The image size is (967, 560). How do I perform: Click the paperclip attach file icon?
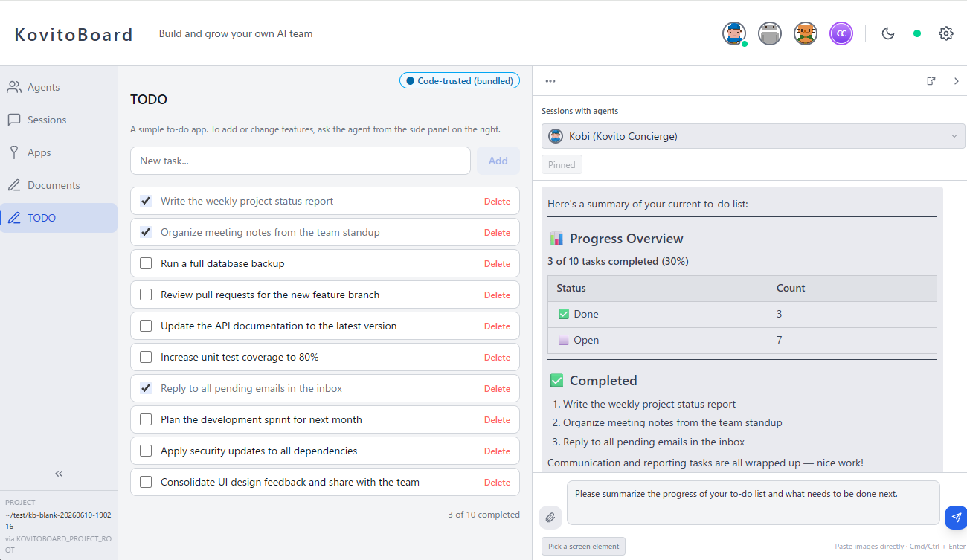[550, 517]
